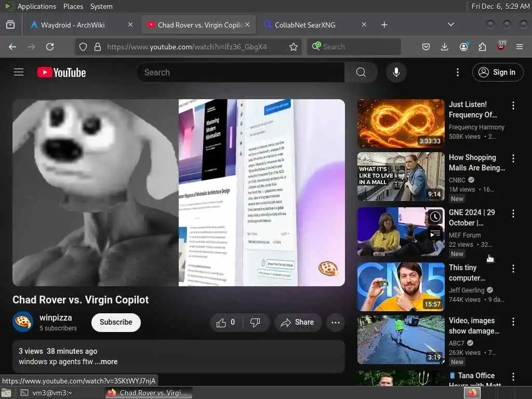Expand description with ...more
Image resolution: width=532 pixels, height=399 pixels.
[106, 362]
